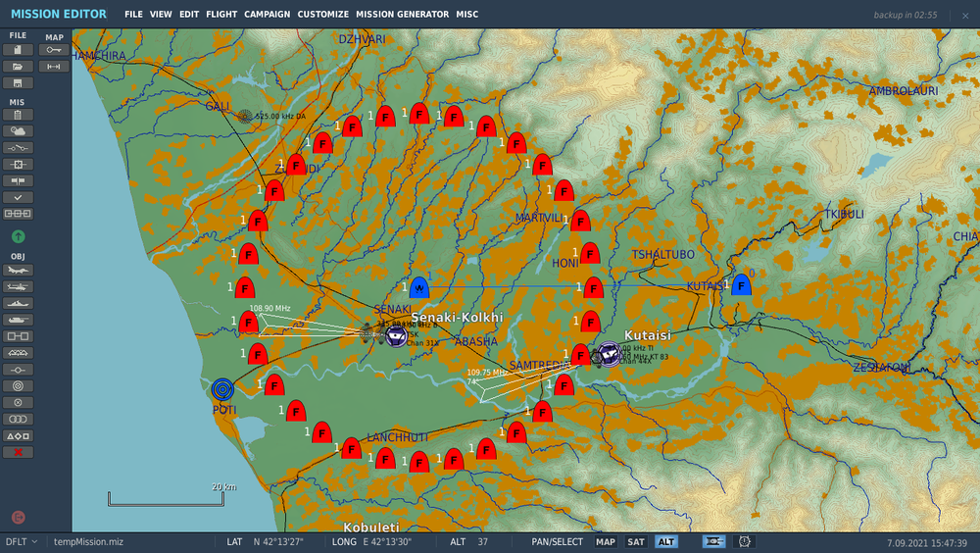
Task: Open the FILE menu
Action: (133, 14)
